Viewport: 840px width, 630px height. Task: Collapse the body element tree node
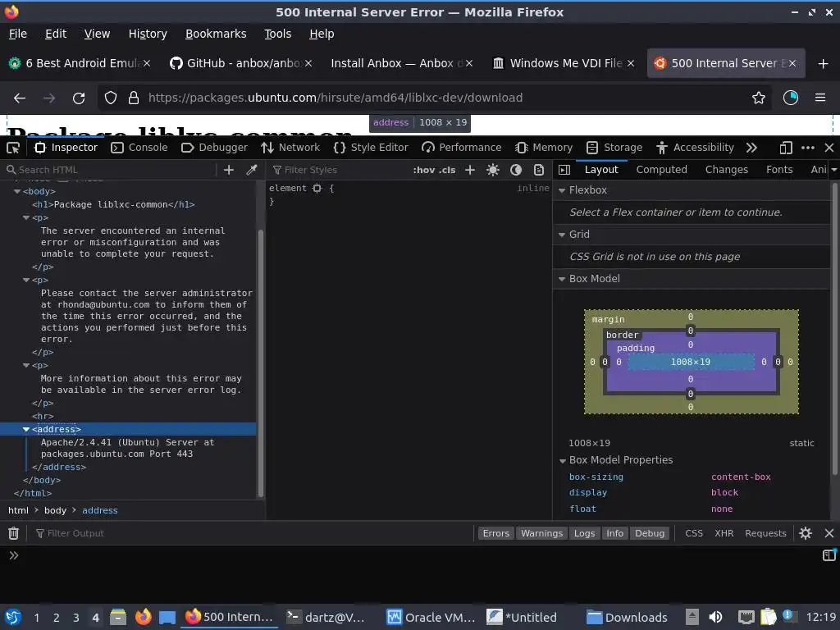pyautogui.click(x=17, y=191)
